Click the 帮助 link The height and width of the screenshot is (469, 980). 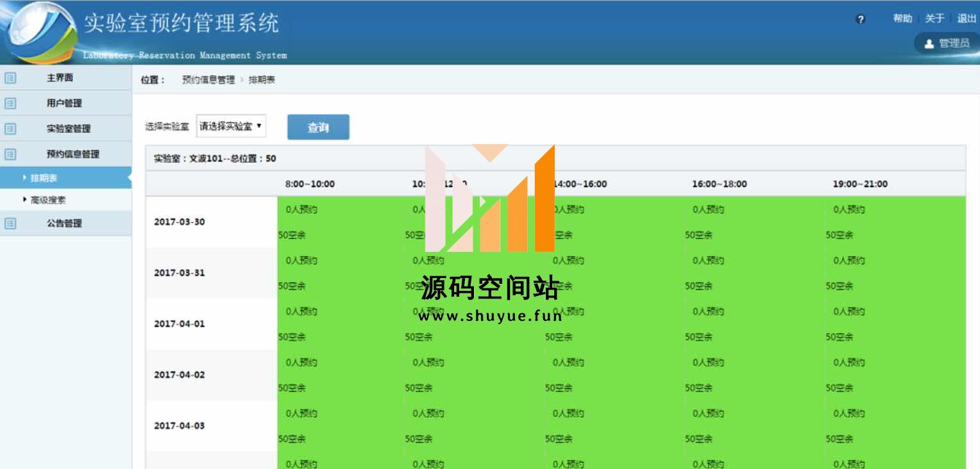902,19
